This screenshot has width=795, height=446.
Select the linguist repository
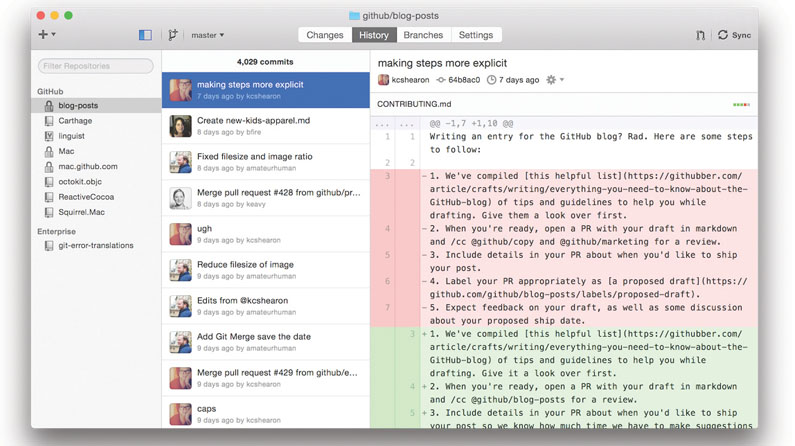[x=96, y=136]
